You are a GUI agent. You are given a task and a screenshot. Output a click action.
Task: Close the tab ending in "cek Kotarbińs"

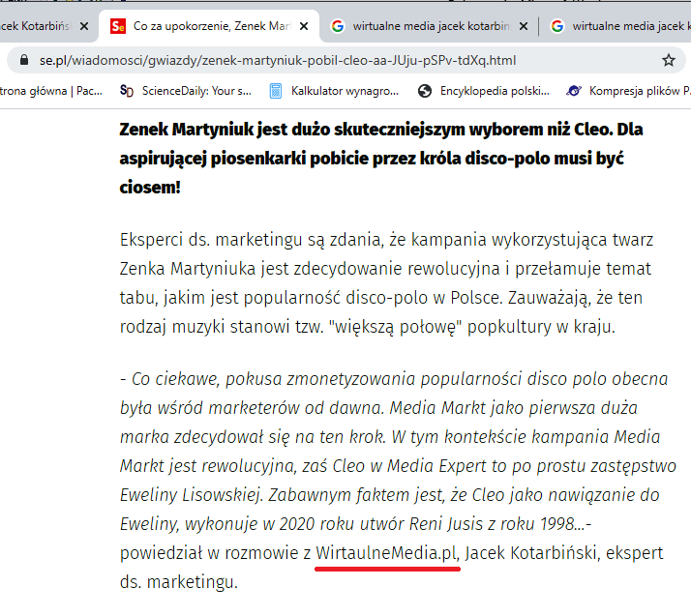pos(84,26)
